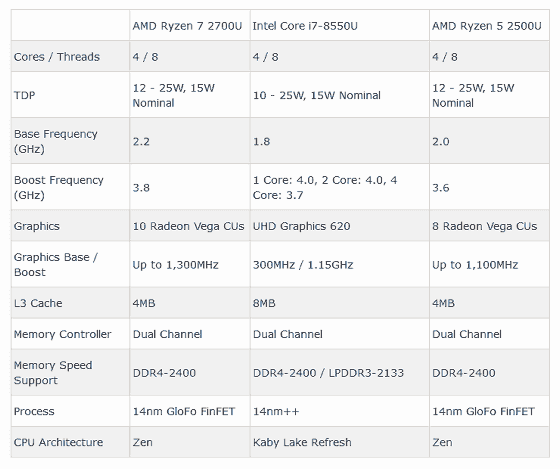The image size is (560, 469).
Task: Select the 14nm++ process cell
Action: (339, 411)
